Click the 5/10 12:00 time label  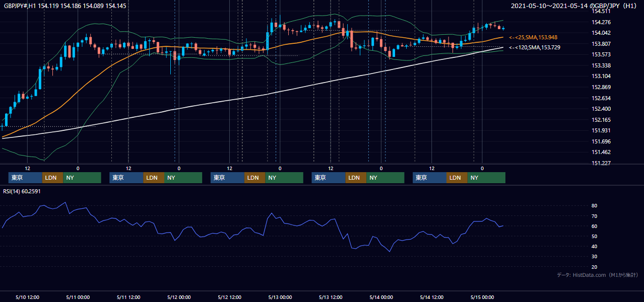[27, 297]
